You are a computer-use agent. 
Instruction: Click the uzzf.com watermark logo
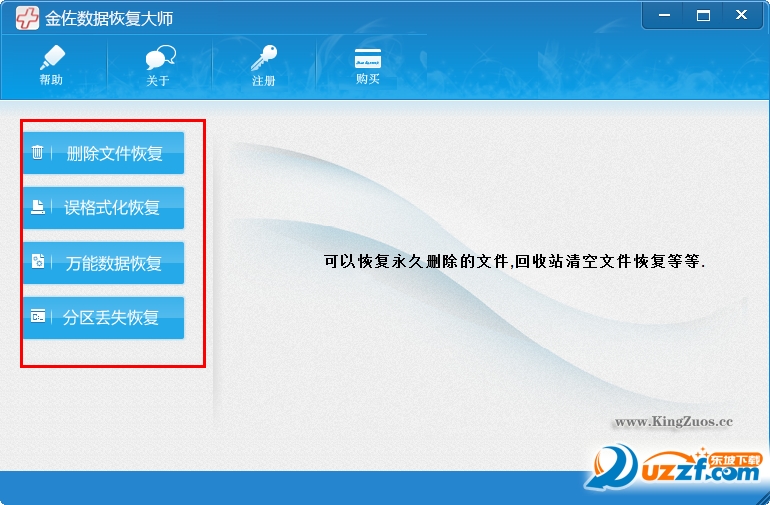coord(675,468)
